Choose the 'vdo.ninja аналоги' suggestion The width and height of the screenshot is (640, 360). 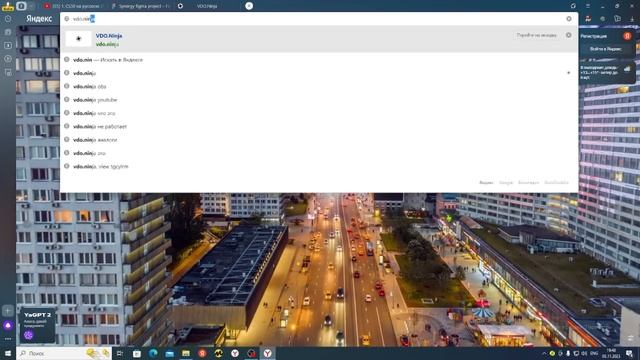[x=319, y=140]
